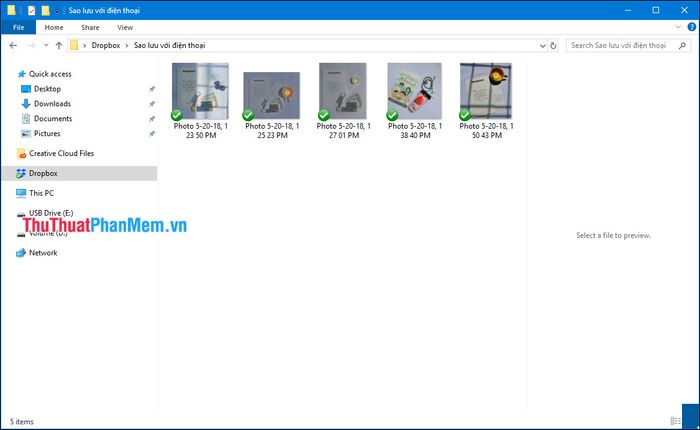Click the Documents icon in sidebar
Image resolution: width=700 pixels, height=430 pixels.
[26, 118]
